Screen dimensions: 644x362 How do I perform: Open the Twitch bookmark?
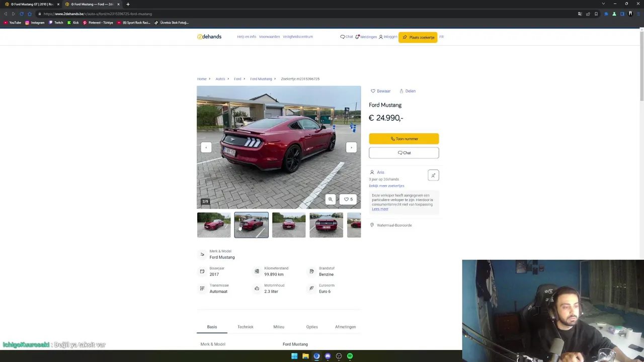[x=56, y=23]
